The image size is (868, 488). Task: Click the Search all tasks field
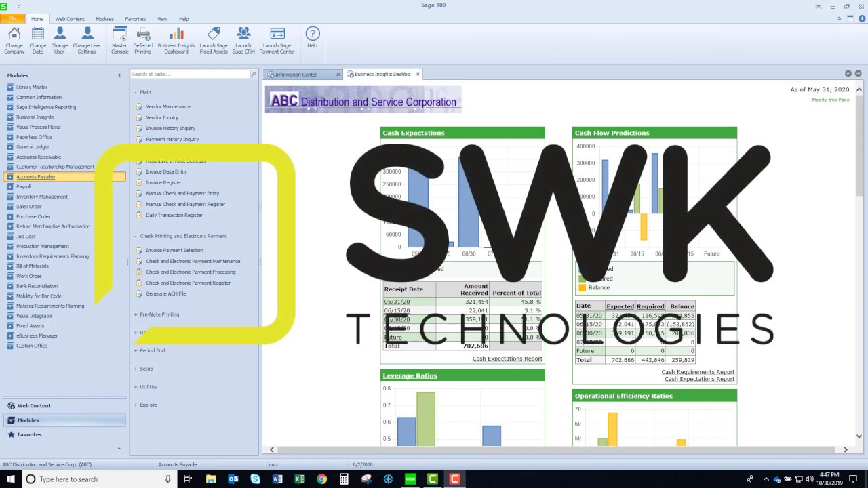coord(189,74)
